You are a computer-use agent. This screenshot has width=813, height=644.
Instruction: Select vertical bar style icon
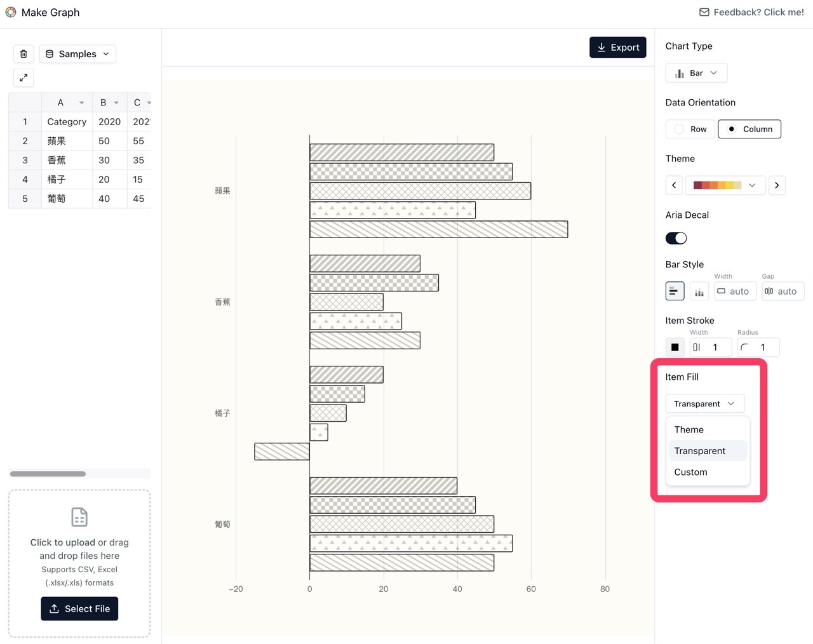coord(699,291)
